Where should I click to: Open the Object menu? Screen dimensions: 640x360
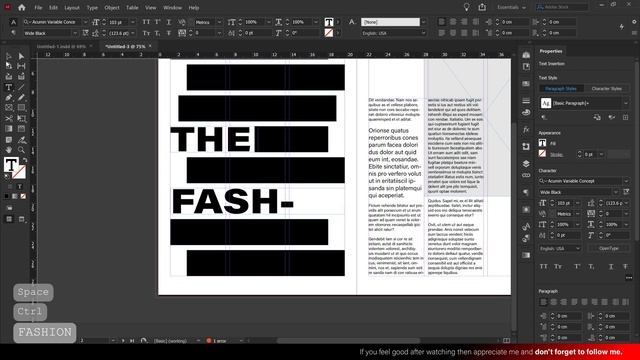[112, 7]
